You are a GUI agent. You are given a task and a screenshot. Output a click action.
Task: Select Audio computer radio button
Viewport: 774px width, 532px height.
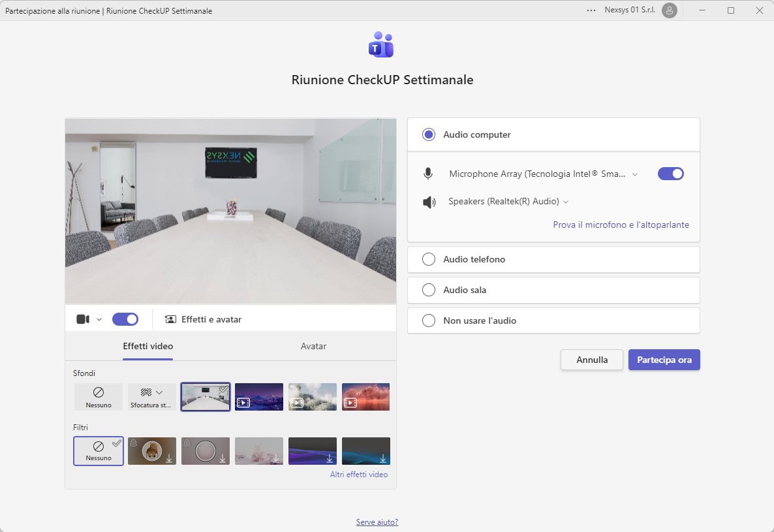coord(429,134)
